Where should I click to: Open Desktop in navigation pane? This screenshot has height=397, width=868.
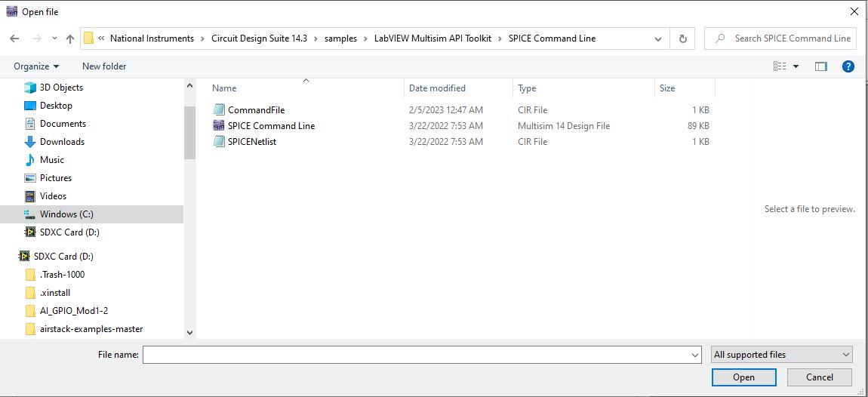[x=56, y=105]
